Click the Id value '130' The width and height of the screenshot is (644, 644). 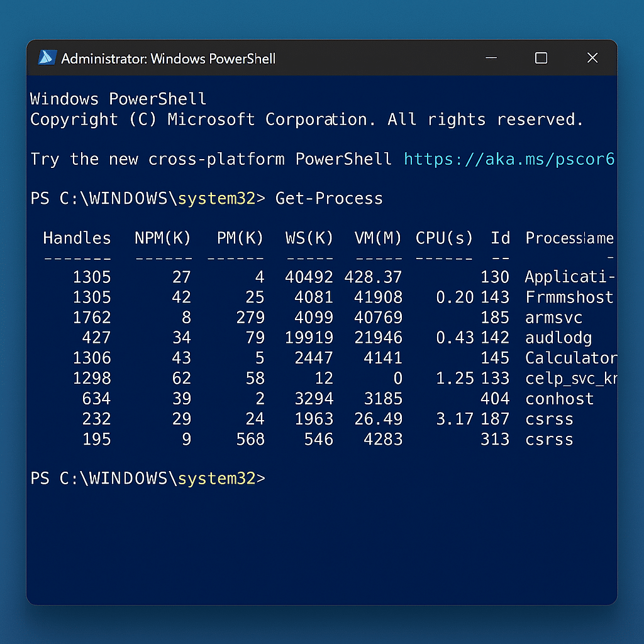pyautogui.click(x=495, y=277)
